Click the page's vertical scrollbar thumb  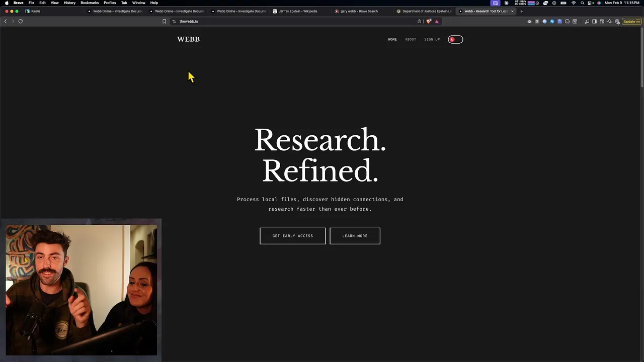point(642,58)
